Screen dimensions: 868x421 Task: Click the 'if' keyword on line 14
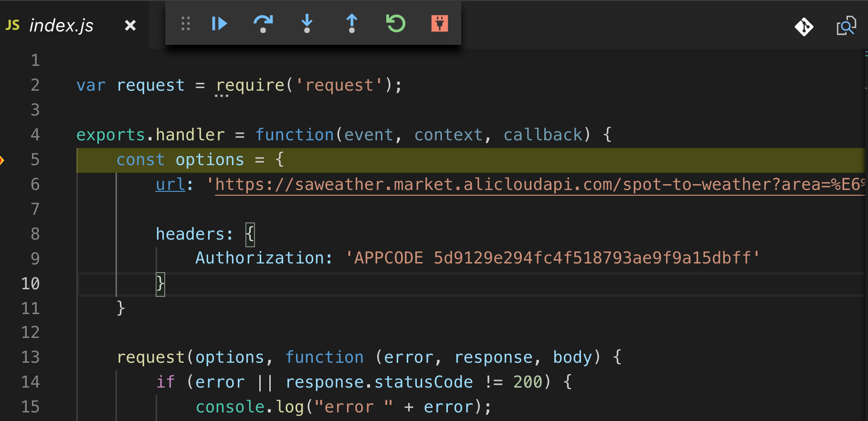(166, 382)
